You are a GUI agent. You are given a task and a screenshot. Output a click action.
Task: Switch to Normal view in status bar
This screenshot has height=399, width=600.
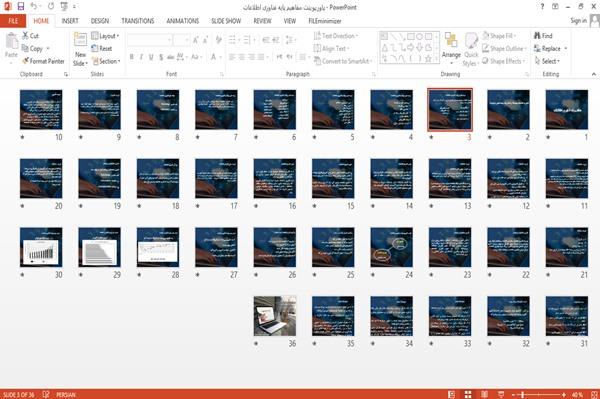point(452,394)
